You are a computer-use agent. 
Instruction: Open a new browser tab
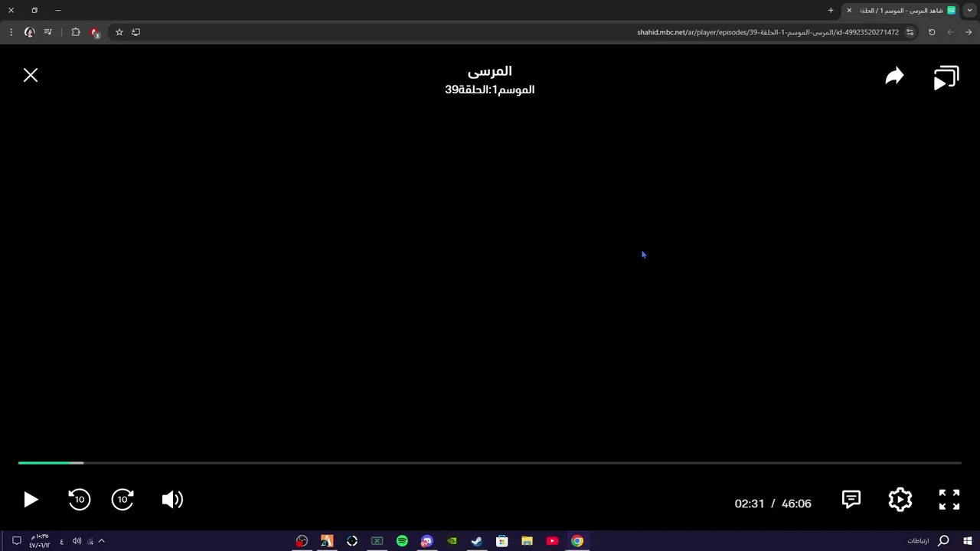click(x=831, y=11)
